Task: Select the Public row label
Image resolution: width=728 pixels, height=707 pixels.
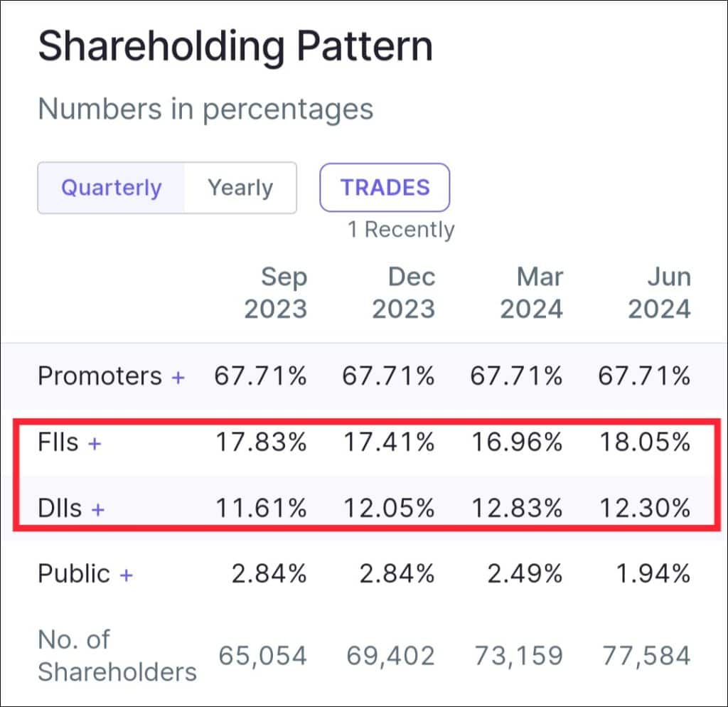Action: [73, 574]
